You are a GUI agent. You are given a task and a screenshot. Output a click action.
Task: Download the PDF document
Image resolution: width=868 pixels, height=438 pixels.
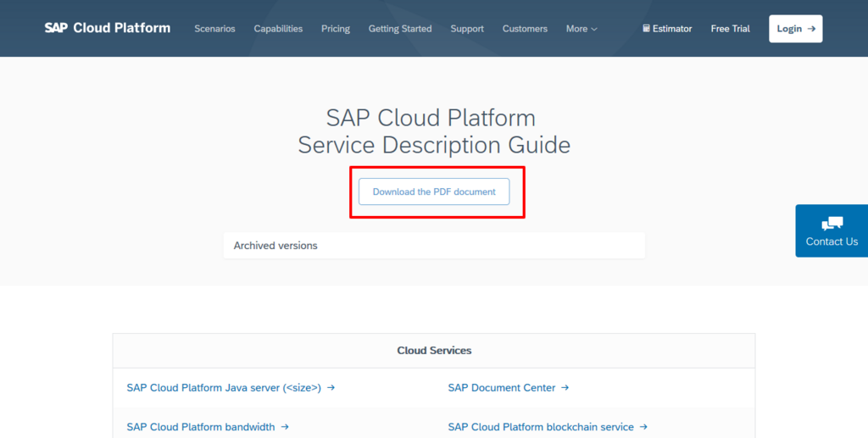point(434,191)
